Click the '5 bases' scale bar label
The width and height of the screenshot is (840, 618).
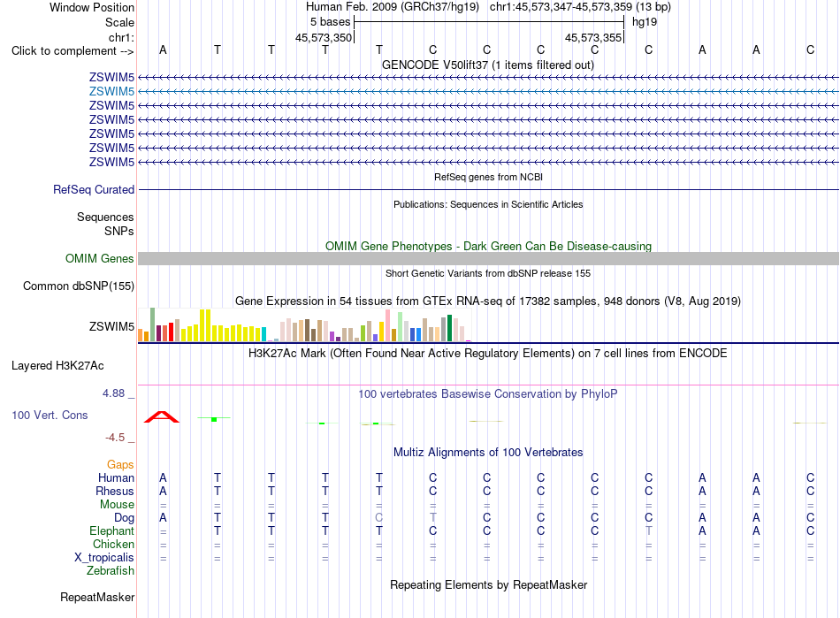(330, 22)
